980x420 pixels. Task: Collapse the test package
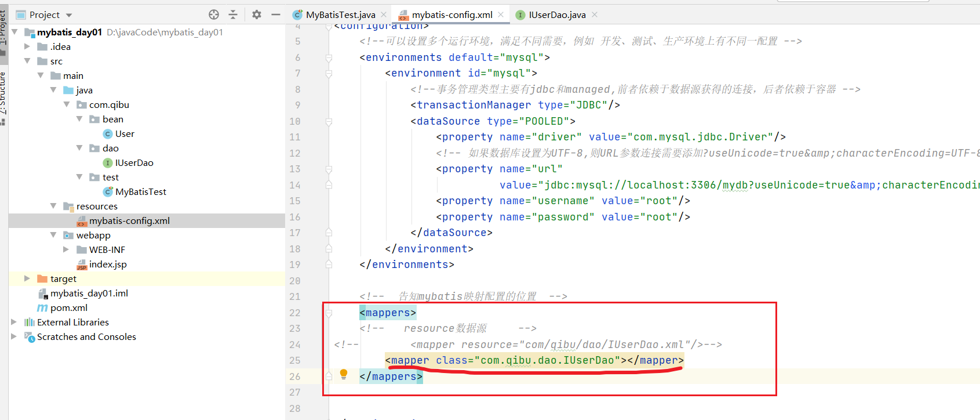tap(79, 177)
